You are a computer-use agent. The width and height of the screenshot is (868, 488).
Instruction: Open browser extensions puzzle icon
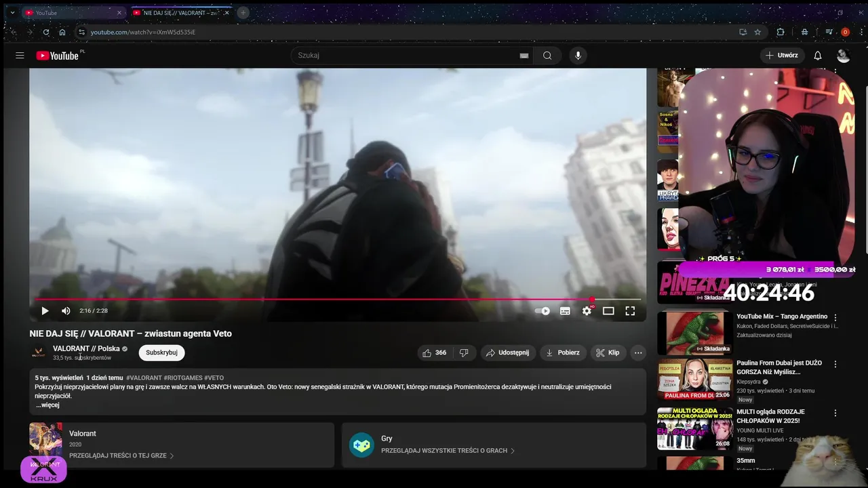pos(781,32)
